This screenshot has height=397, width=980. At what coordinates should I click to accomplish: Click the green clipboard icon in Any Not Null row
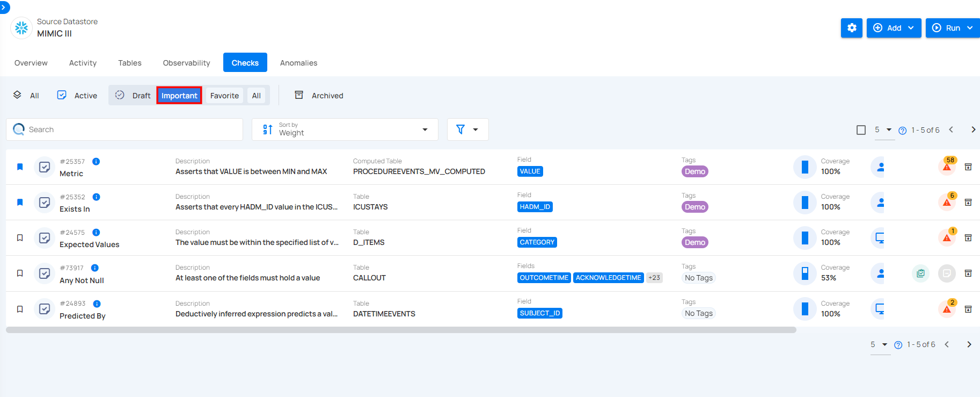(x=921, y=273)
